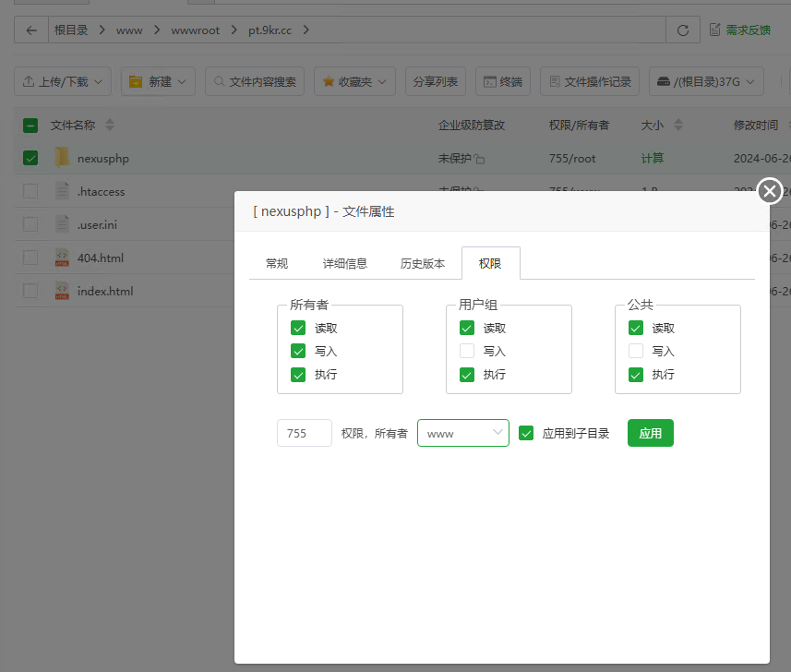
Task: Open the 需求反馈 feedback link
Action: coord(740,30)
